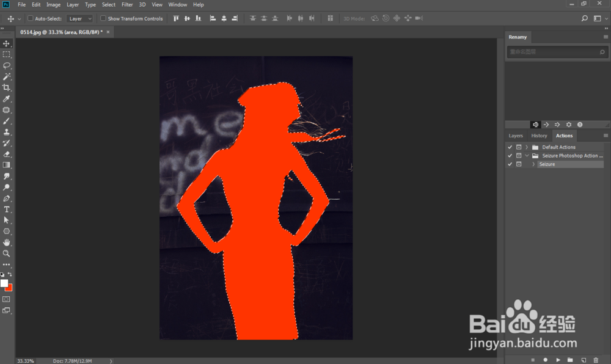The image size is (611, 364).
Task: Select the History Brush tool
Action: coord(6,144)
